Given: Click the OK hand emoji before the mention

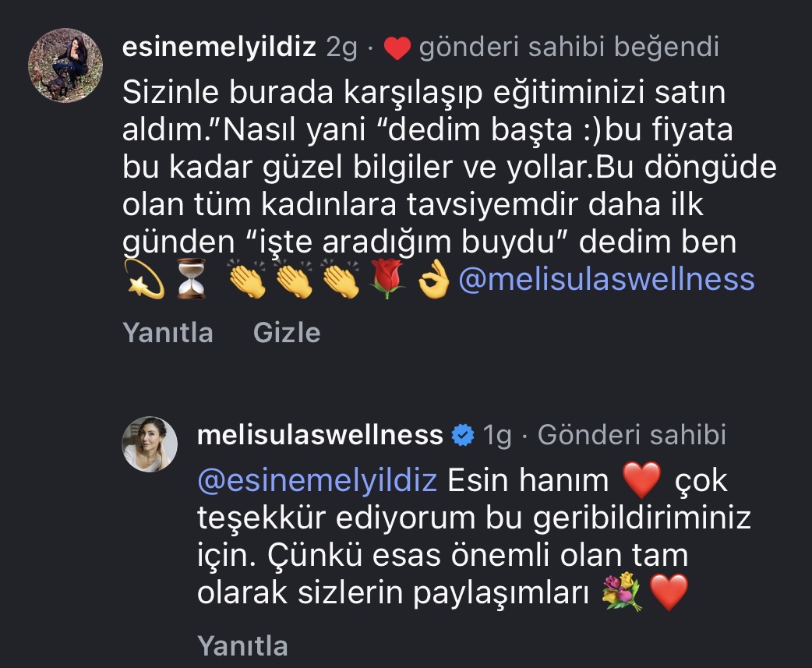Looking at the screenshot, I should pos(434,280).
